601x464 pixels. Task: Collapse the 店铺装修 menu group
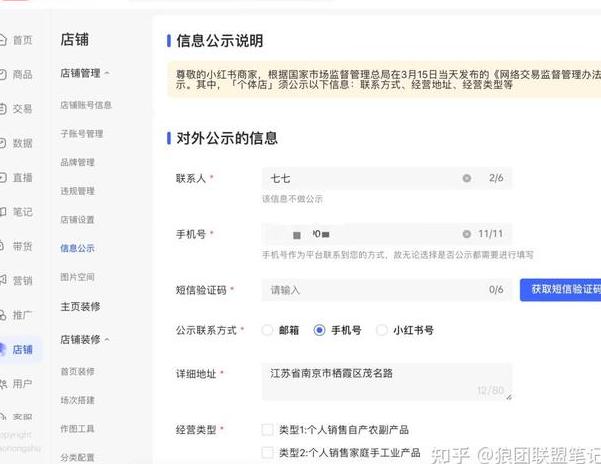coord(107,339)
